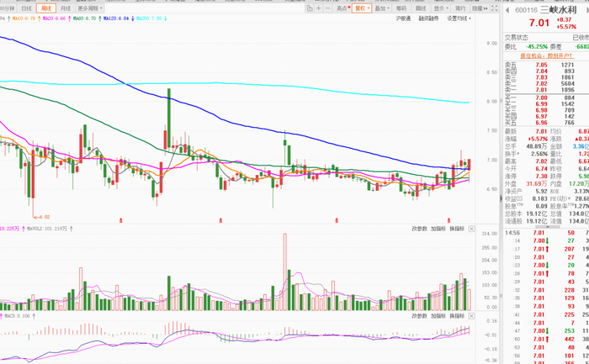Click the fullscreen expand icon
The image size is (589, 364).
click(495, 8)
